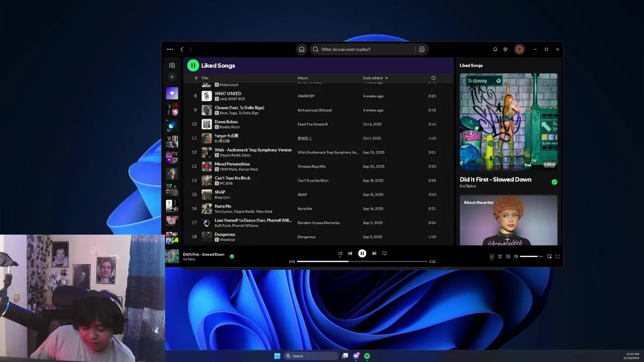Expand Your Library sidebar icon
The height and width of the screenshot is (362, 644).
click(172, 65)
